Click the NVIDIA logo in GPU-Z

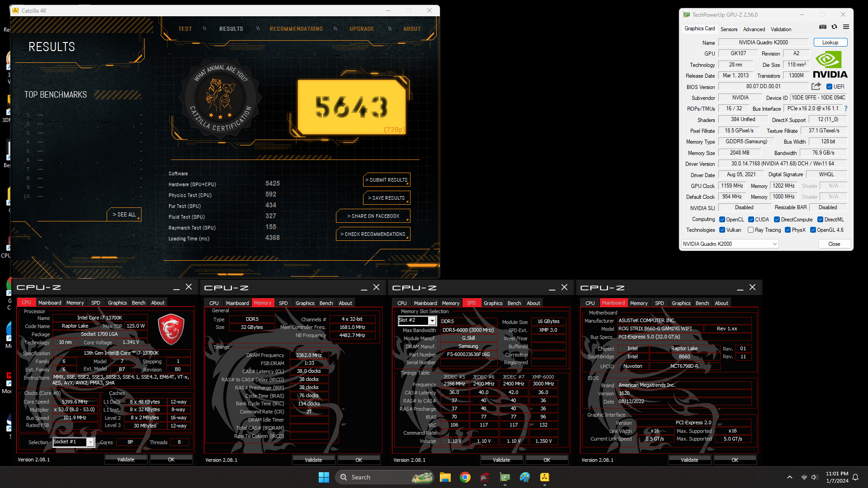click(830, 65)
